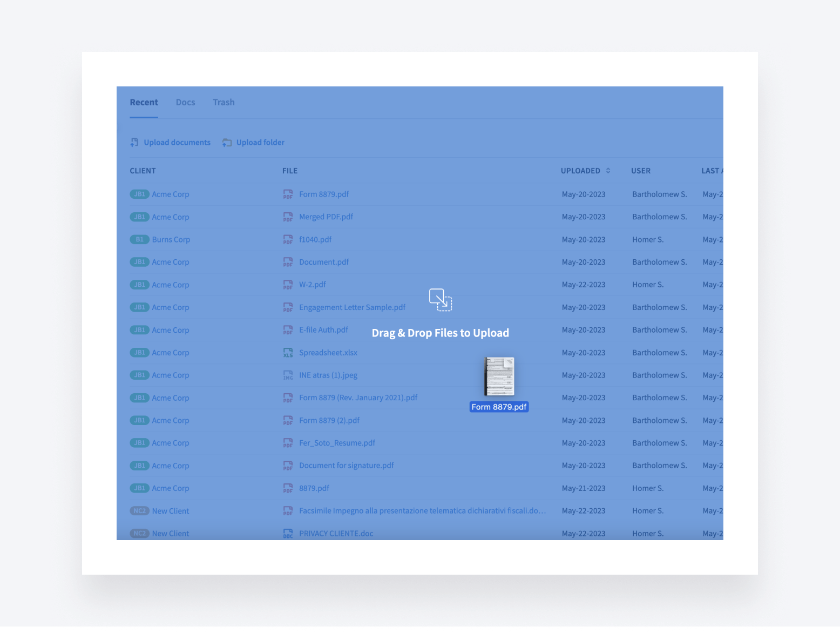Click the Burns Corp client name
The height and width of the screenshot is (633, 840).
coord(171,240)
